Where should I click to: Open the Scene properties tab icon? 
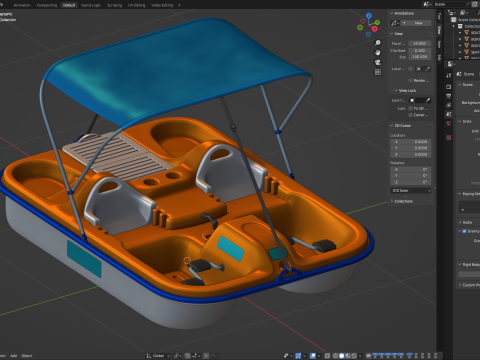click(449, 114)
